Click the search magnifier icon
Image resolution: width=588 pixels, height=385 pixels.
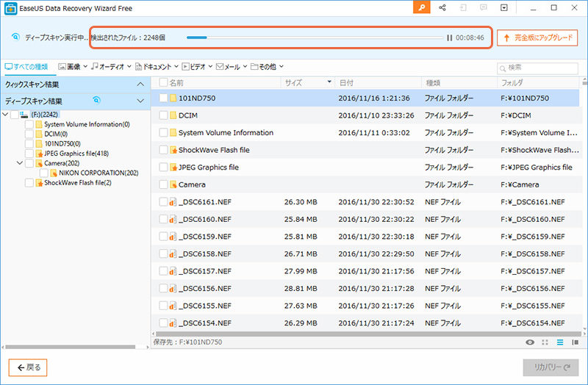[503, 68]
